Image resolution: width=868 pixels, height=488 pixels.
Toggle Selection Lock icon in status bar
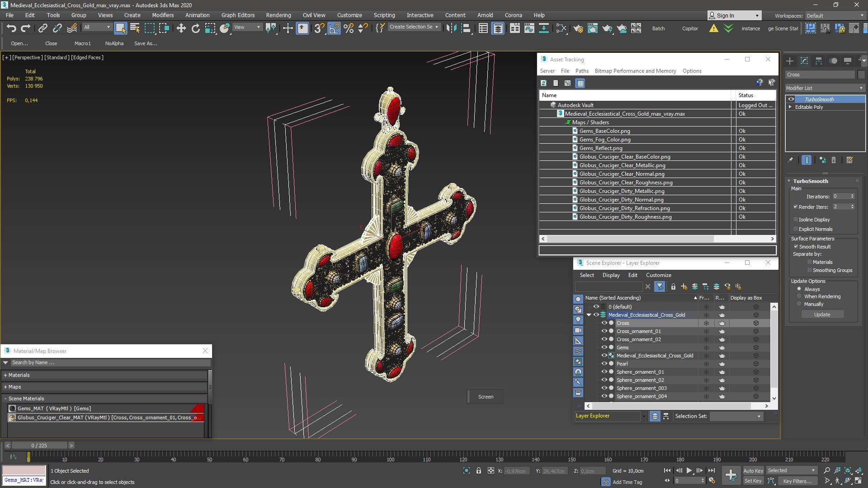(479, 470)
